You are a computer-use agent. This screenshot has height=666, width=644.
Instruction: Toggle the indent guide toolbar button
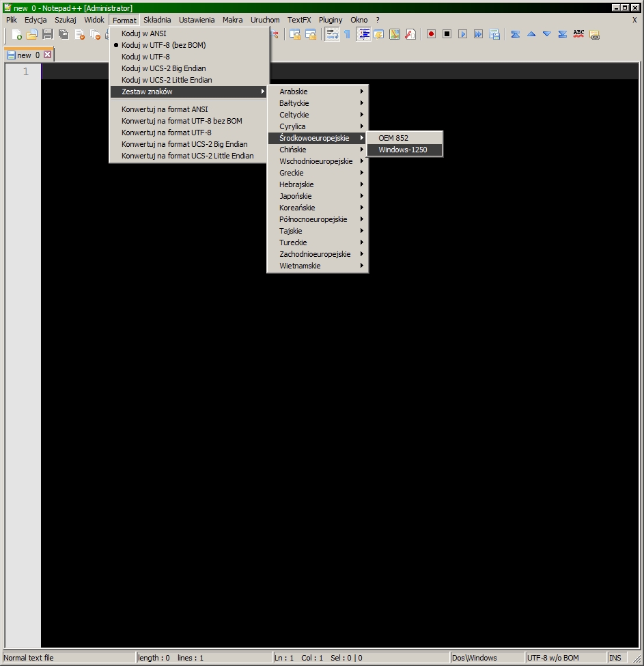click(x=363, y=34)
